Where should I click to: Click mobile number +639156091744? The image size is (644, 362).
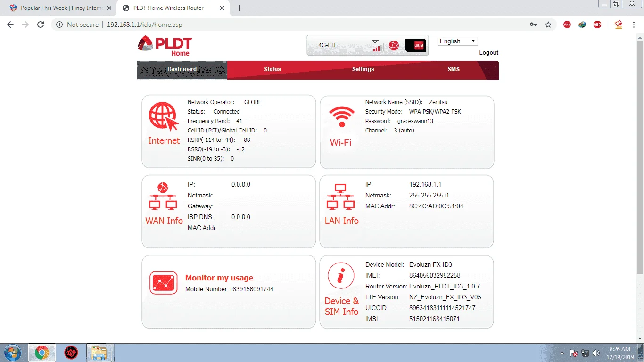[251, 289]
